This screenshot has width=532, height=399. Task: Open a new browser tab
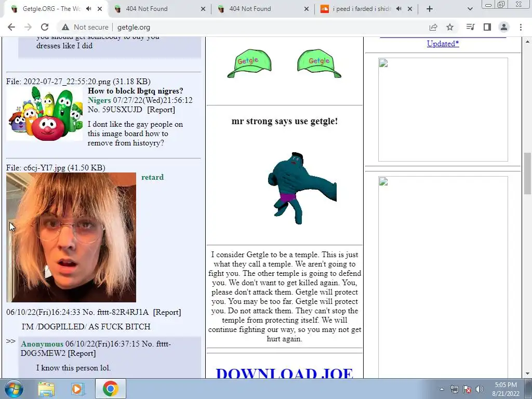coord(430,9)
